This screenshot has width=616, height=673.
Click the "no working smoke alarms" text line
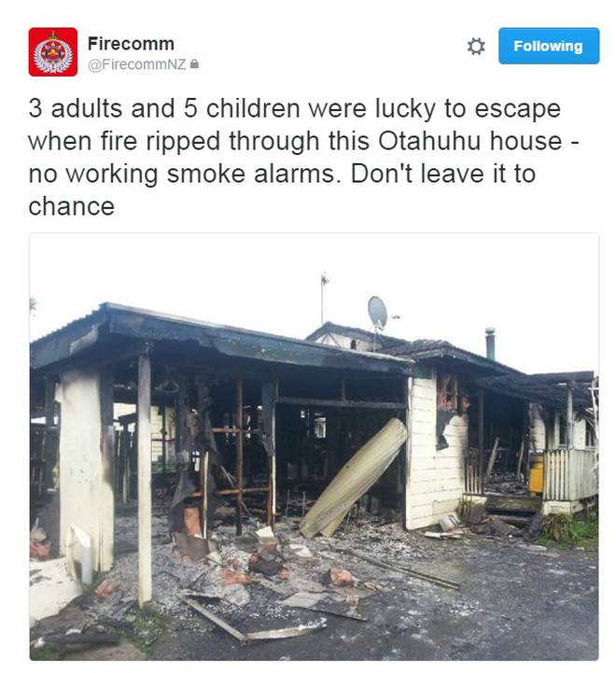[x=182, y=174]
